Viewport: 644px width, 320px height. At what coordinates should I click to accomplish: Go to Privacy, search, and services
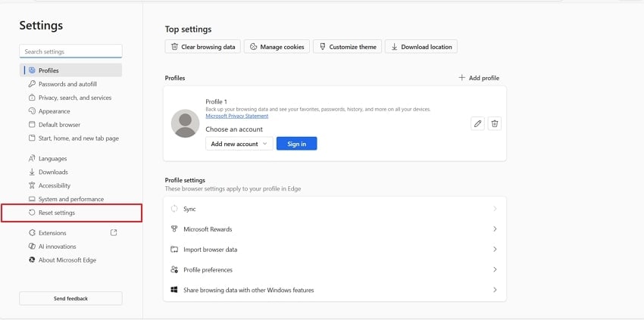[70, 98]
